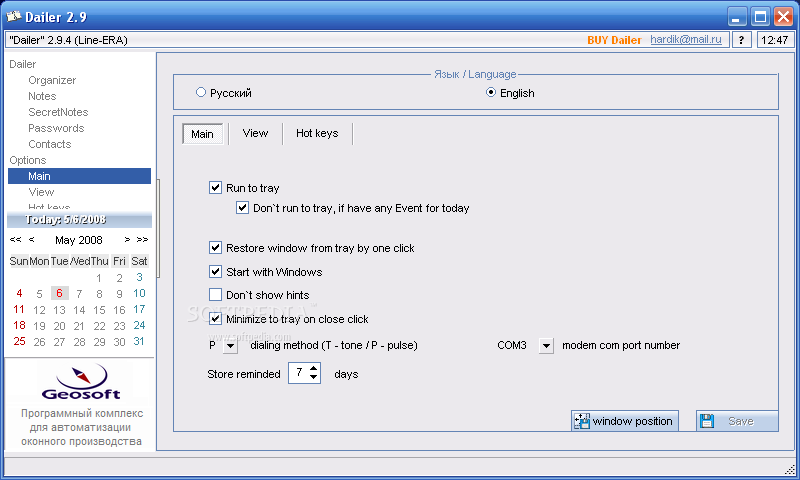Select May 31 in the calendar
The width and height of the screenshot is (800, 480).
139,341
